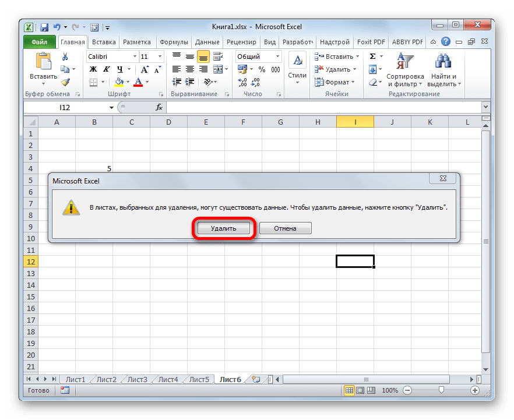Increase font size with large A icon
This screenshot has height=420, width=514.
point(145,69)
